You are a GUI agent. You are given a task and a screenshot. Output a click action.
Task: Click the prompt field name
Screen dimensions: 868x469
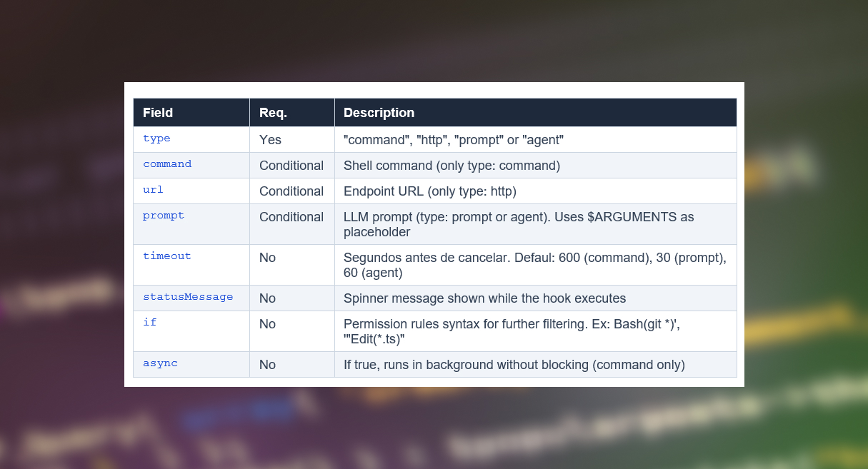tap(164, 216)
